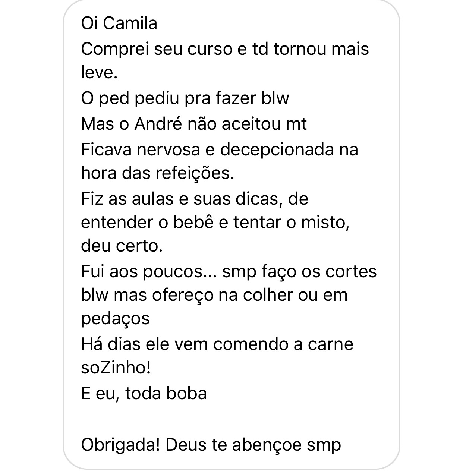Click the line starting 'Há dias ele vem'
This screenshot has height=476, width=463.
[217, 344]
